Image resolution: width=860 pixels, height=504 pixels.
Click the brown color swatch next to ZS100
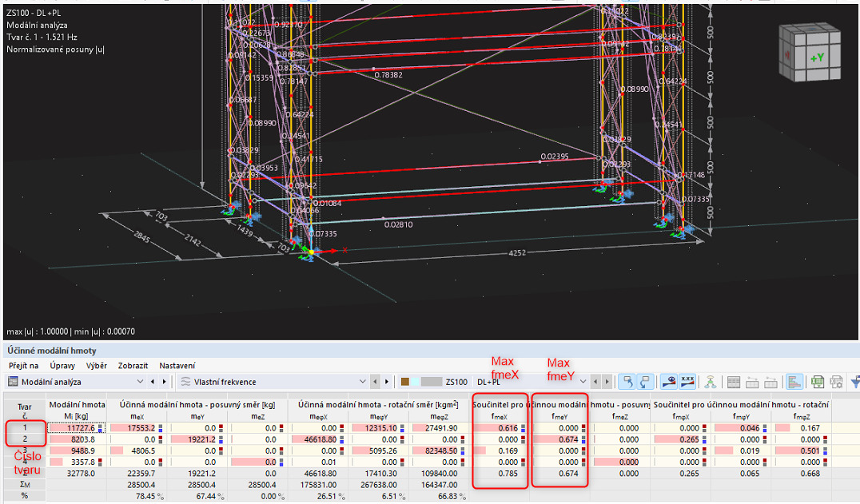coord(405,382)
